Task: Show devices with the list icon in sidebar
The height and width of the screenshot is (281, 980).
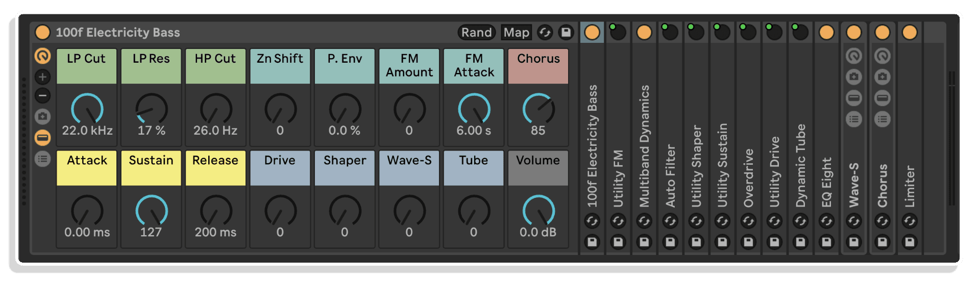Action: click(x=42, y=159)
